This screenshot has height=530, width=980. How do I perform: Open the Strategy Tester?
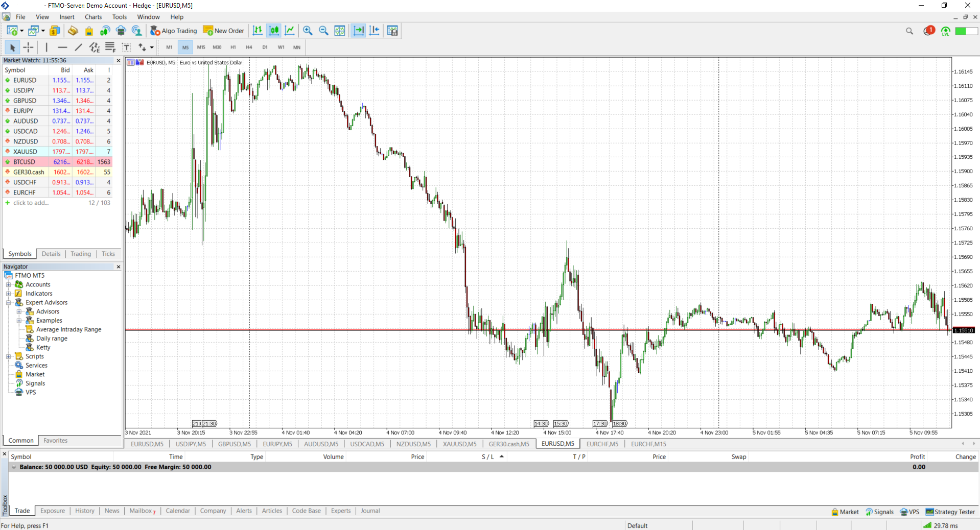coord(950,512)
